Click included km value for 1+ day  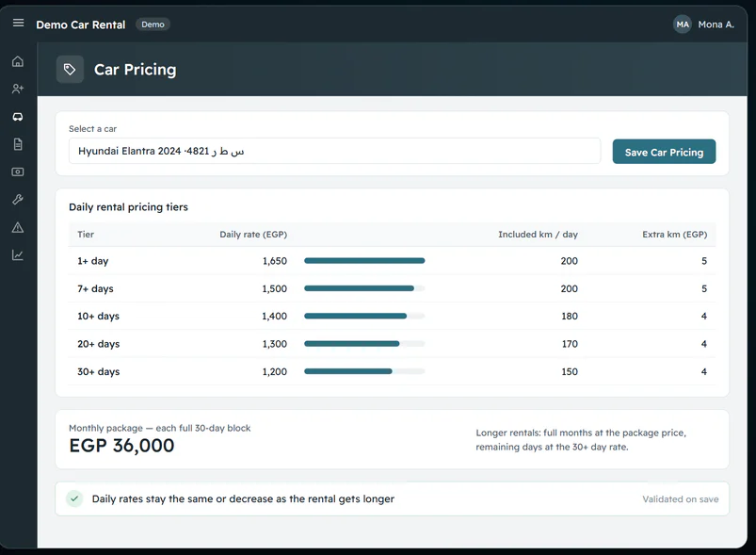point(570,261)
